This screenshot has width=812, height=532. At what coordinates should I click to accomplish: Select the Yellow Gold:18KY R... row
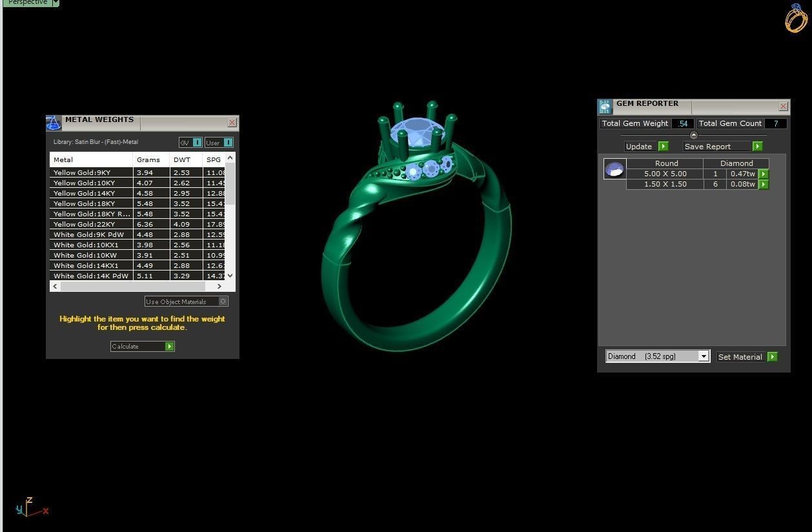click(x=137, y=214)
